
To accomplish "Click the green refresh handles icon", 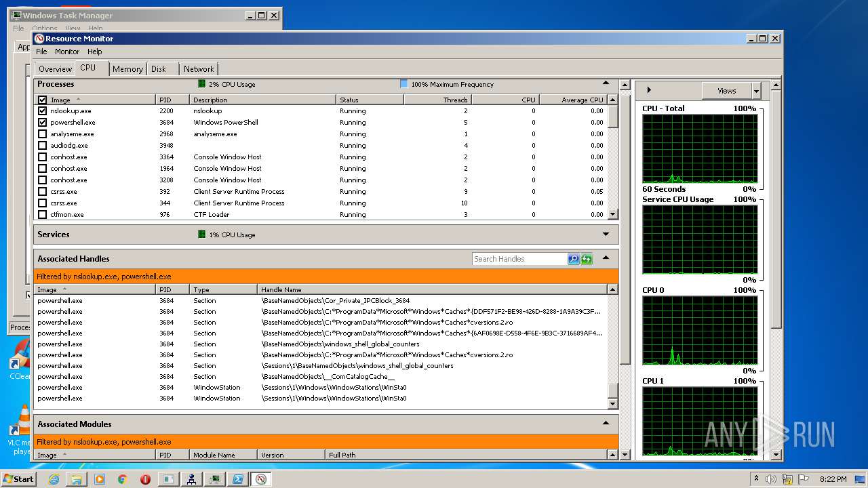I will click(587, 259).
